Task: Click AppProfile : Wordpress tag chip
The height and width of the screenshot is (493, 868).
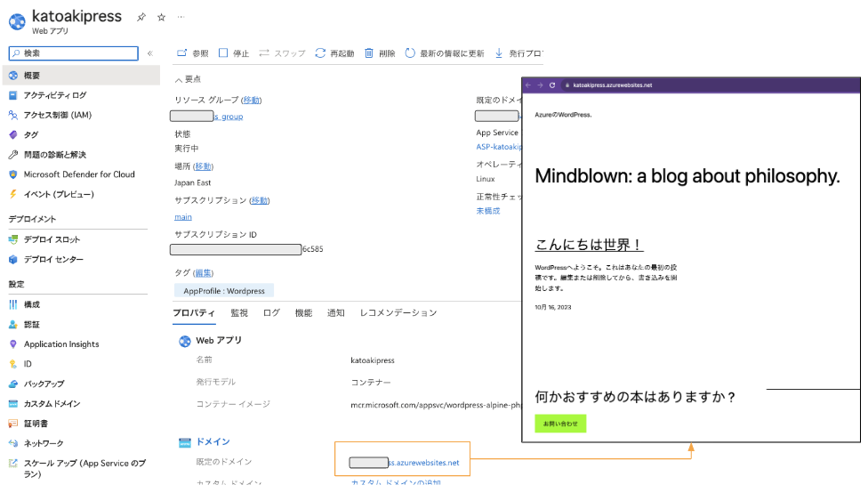Action: click(224, 291)
